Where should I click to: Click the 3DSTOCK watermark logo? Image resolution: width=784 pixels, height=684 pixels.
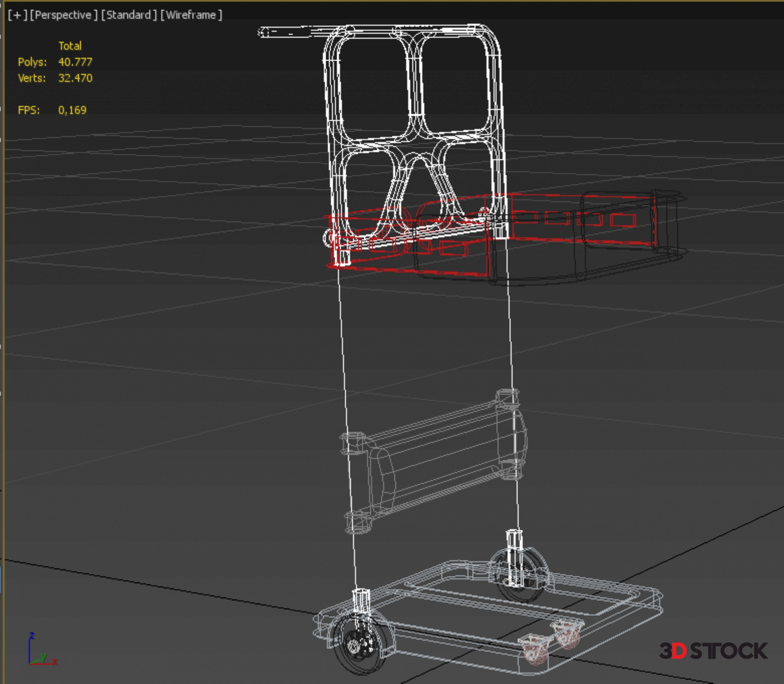[x=713, y=651]
